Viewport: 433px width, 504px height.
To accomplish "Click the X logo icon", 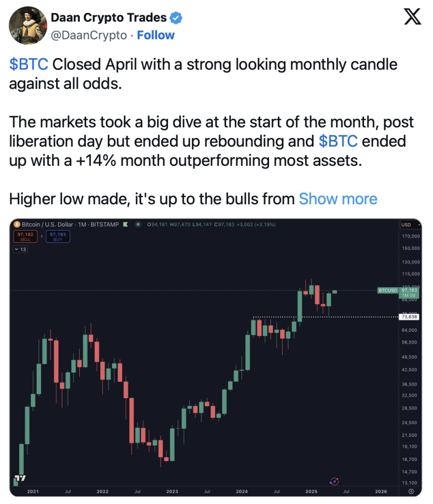I will [412, 17].
